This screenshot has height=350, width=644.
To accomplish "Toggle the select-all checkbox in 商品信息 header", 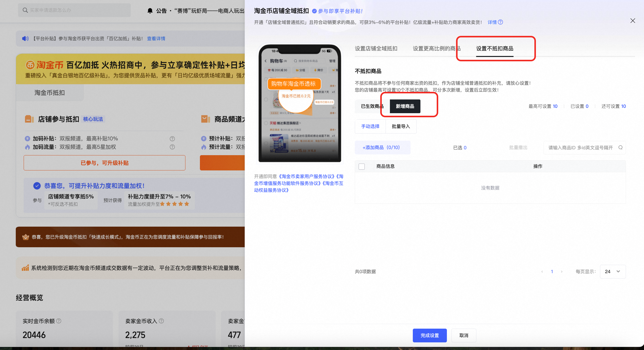I will point(361,166).
